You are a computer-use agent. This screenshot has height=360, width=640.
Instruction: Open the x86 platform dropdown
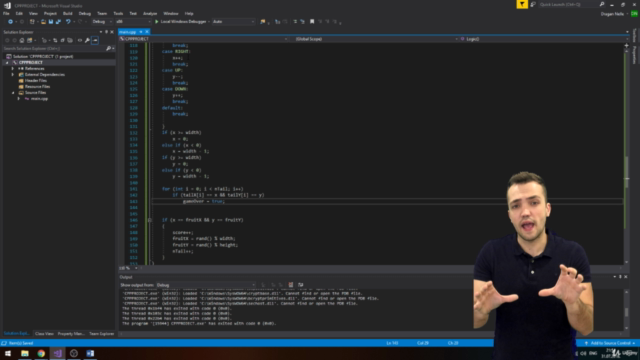coord(133,22)
